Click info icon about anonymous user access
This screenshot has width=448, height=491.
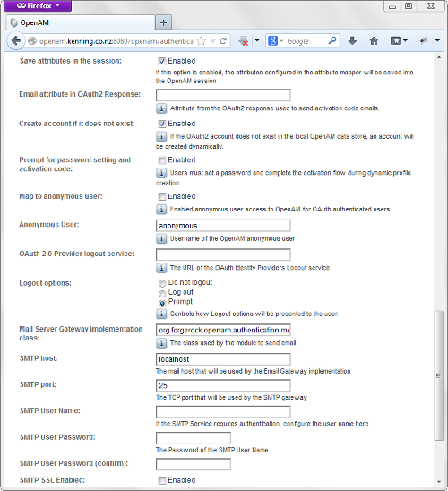161,209
